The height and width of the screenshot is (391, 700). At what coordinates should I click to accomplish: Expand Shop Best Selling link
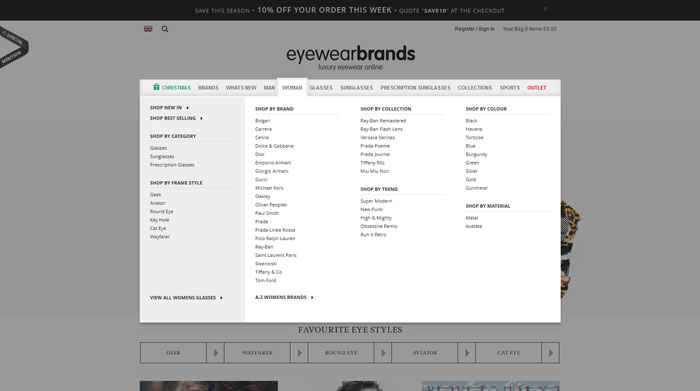click(x=176, y=118)
